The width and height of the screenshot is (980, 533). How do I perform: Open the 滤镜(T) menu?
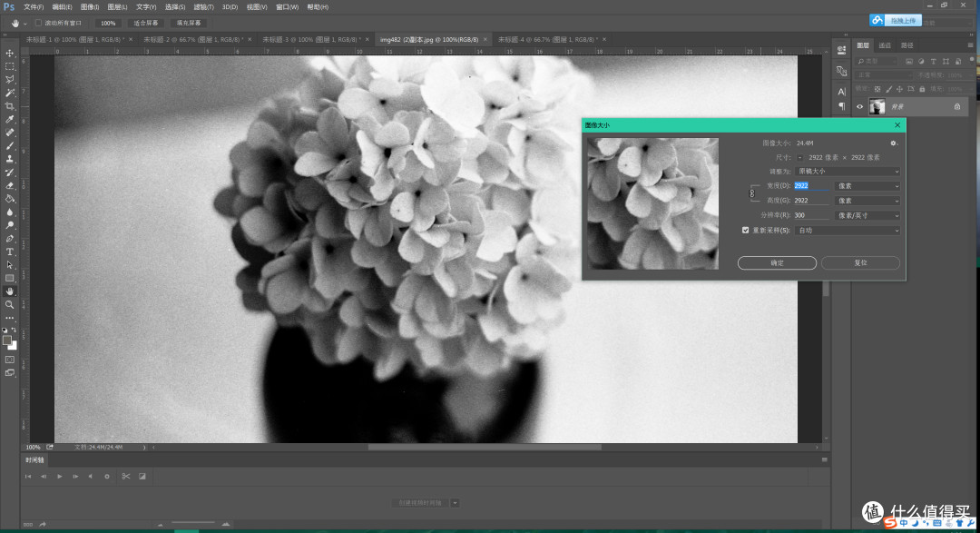coord(203,7)
